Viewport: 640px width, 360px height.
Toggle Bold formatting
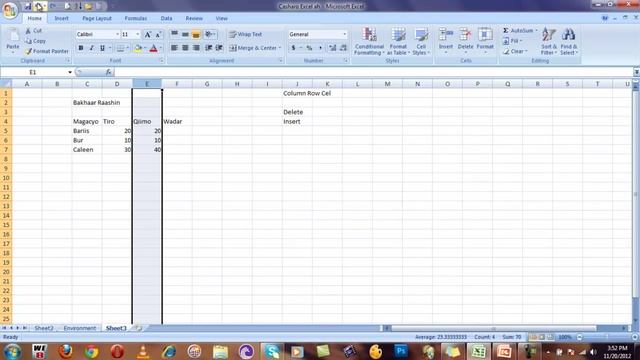tap(81, 48)
